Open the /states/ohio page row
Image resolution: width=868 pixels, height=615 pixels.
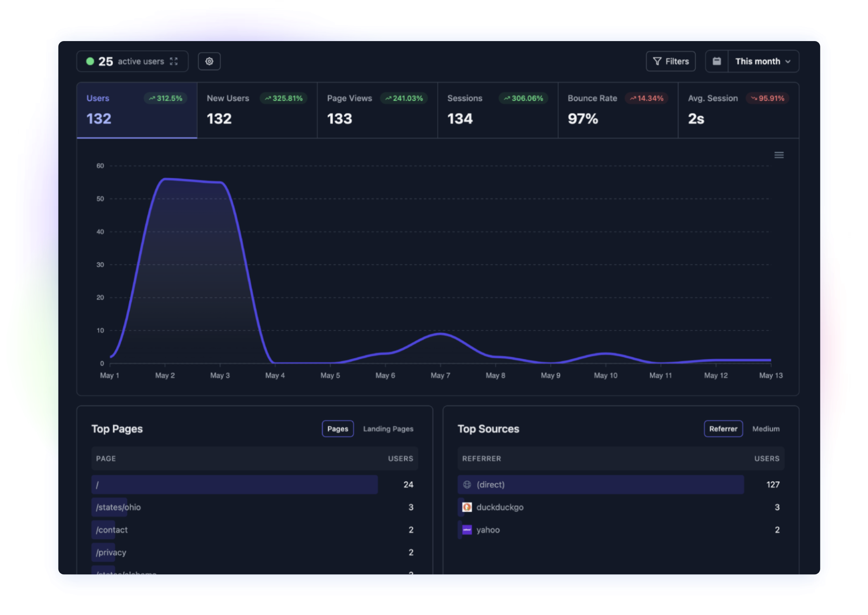(x=118, y=507)
